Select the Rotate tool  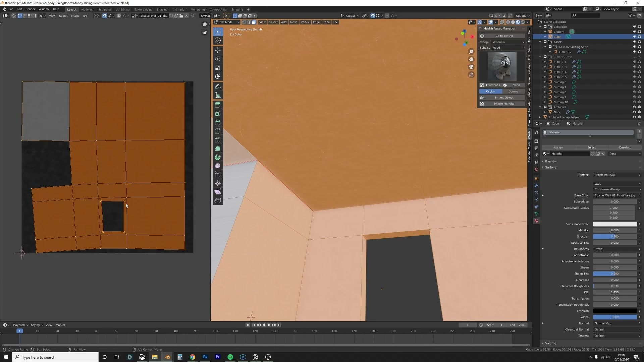218,59
